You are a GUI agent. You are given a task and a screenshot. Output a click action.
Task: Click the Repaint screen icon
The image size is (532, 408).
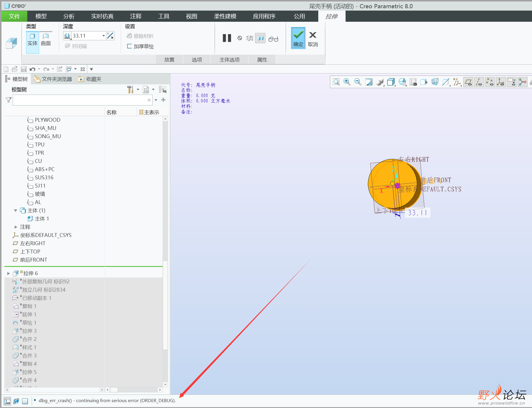tap(369, 82)
